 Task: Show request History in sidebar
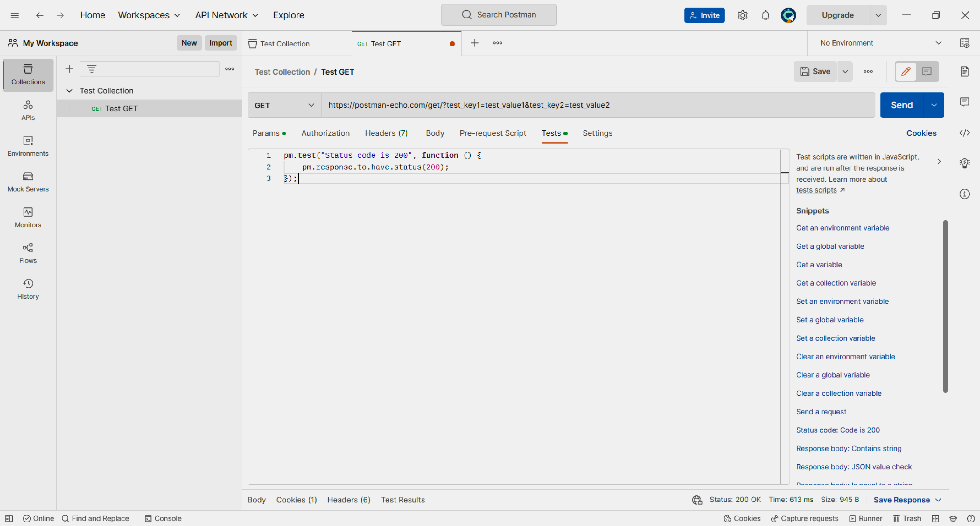click(28, 289)
